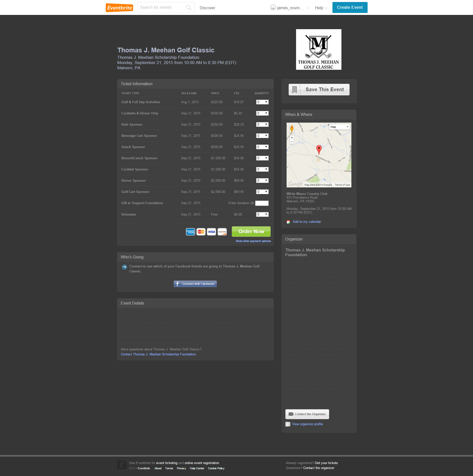Click the red location pin on map
473x476 pixels.
tap(319, 150)
